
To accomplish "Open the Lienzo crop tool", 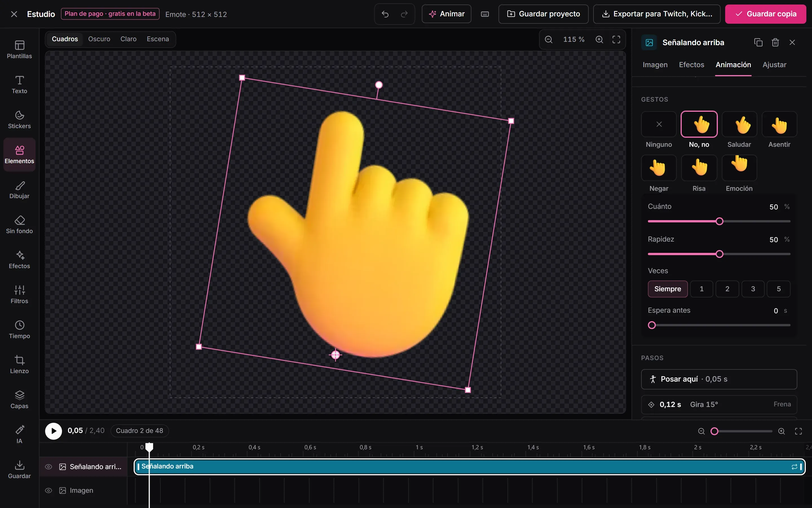I will click(19, 365).
